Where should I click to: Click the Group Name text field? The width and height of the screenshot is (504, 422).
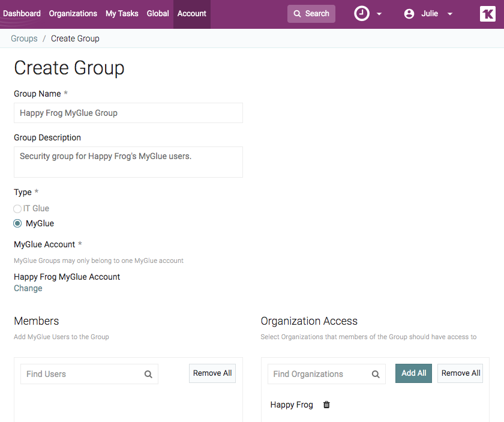click(x=128, y=113)
